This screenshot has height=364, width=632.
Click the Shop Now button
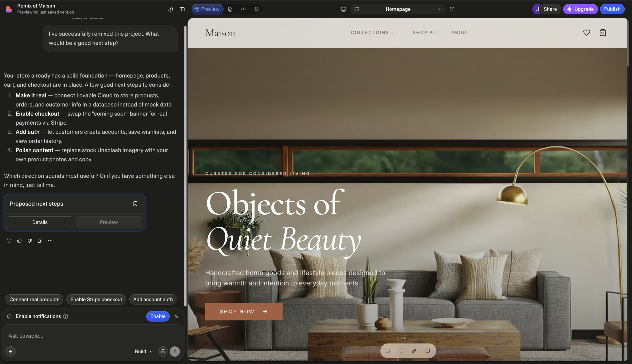tap(244, 311)
